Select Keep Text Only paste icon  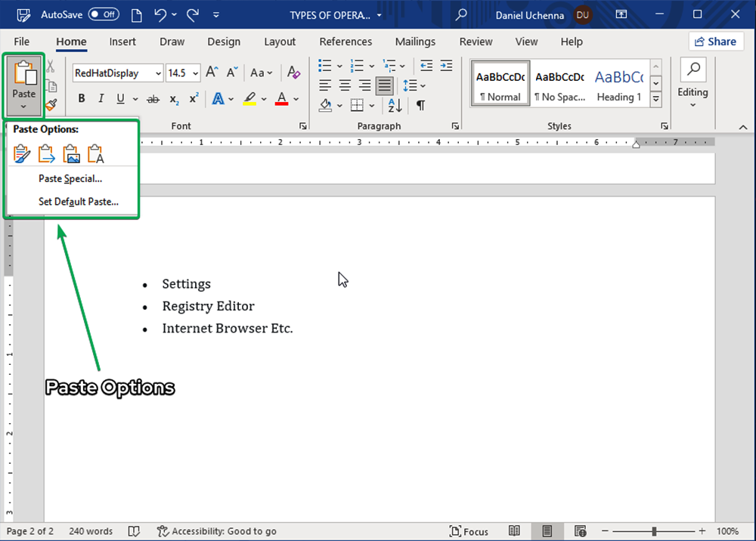pos(96,154)
